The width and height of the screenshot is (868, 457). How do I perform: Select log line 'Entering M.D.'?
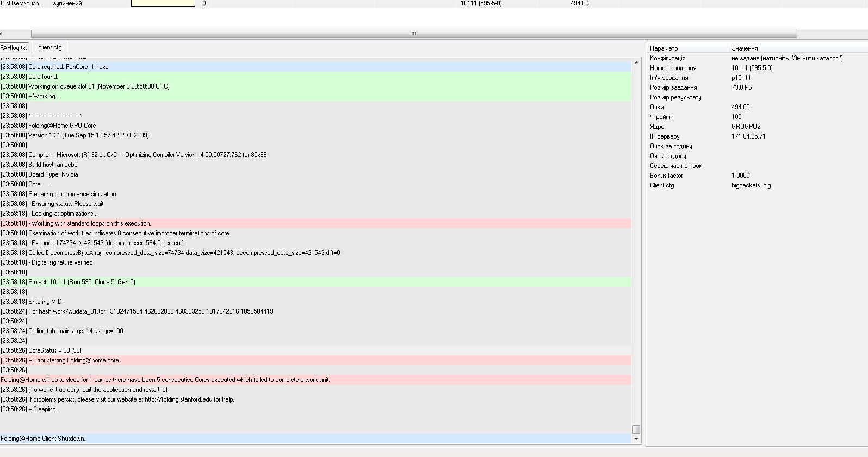pos(315,302)
